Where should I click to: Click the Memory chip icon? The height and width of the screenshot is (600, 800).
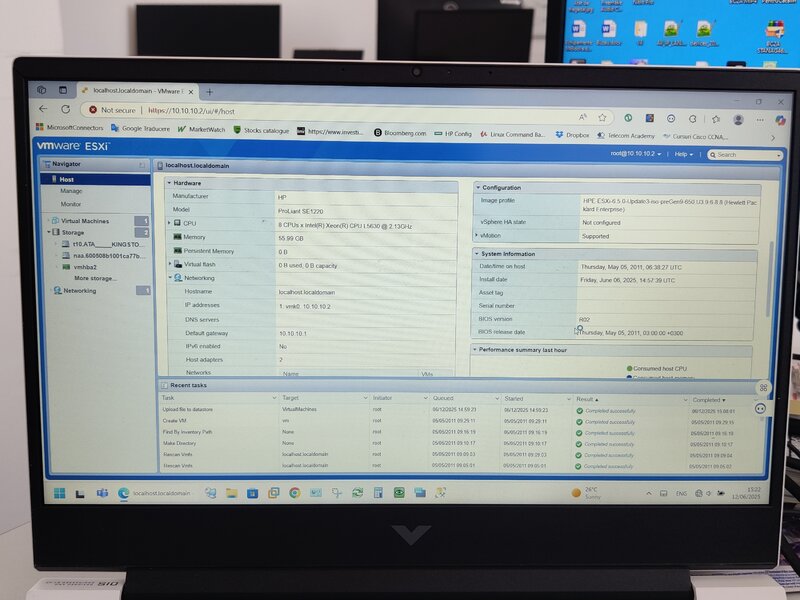[x=178, y=237]
